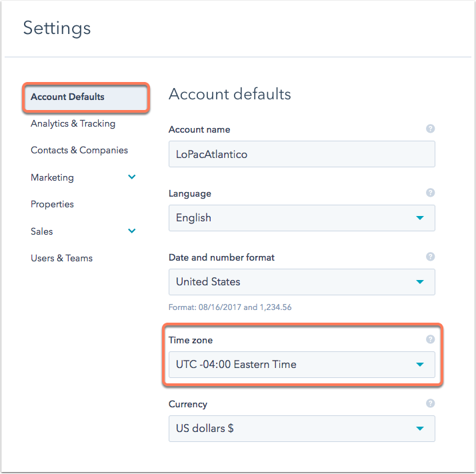Open the United States format dropdown
This screenshot has height=474, width=476.
tap(302, 282)
